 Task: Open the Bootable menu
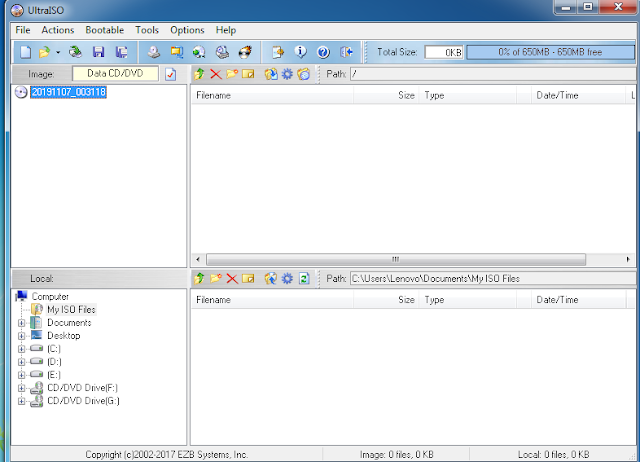coord(104,31)
